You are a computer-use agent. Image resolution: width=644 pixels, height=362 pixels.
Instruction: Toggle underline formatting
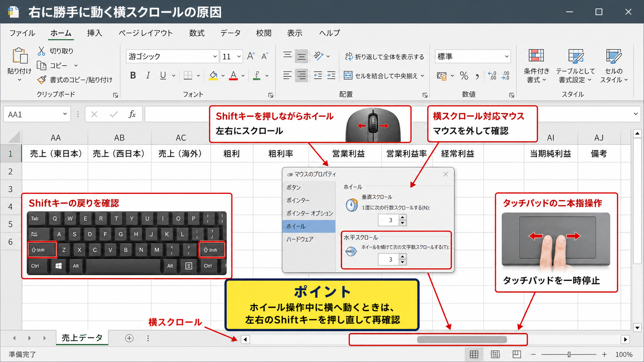163,75
